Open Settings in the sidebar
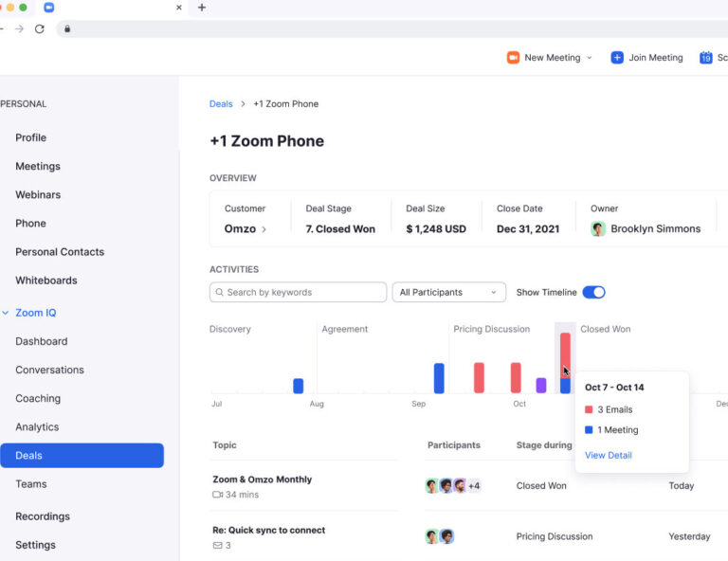Viewport: 728px width, 561px height. [35, 545]
